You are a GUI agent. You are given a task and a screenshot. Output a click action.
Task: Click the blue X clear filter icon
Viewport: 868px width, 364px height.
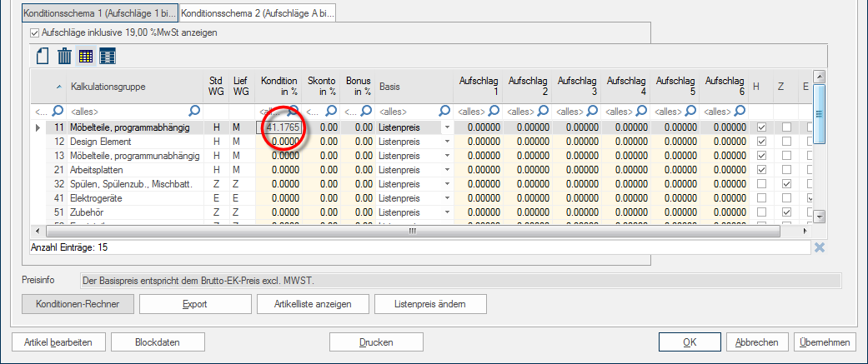(x=820, y=247)
